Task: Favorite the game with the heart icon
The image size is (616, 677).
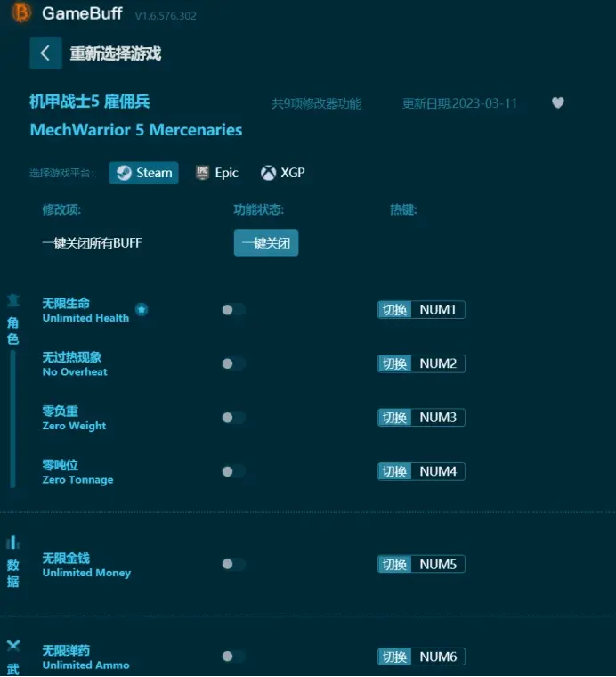Action: pos(558,102)
